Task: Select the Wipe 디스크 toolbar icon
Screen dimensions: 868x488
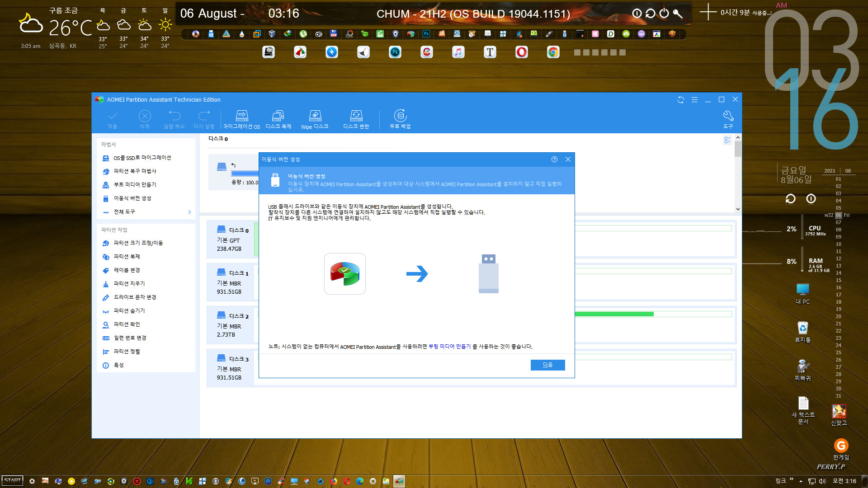Action: tap(315, 119)
